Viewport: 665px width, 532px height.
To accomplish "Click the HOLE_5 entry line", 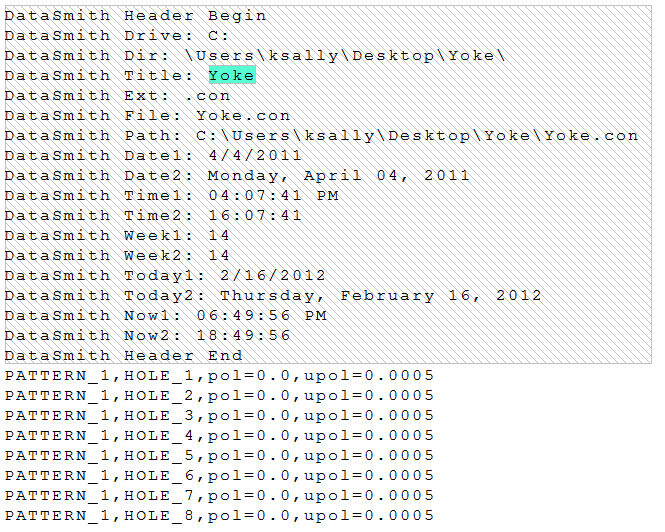I will (219, 455).
